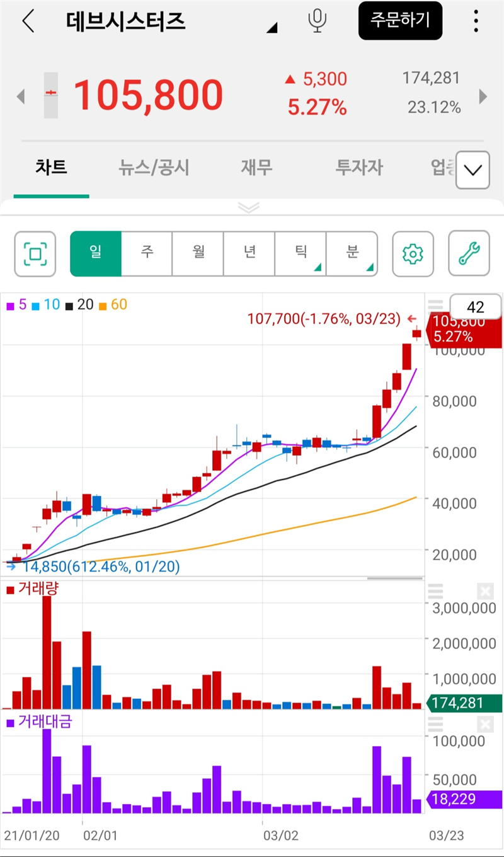Select the 일 daily chart period
Screen dimensions: 504x857
[x=96, y=254]
